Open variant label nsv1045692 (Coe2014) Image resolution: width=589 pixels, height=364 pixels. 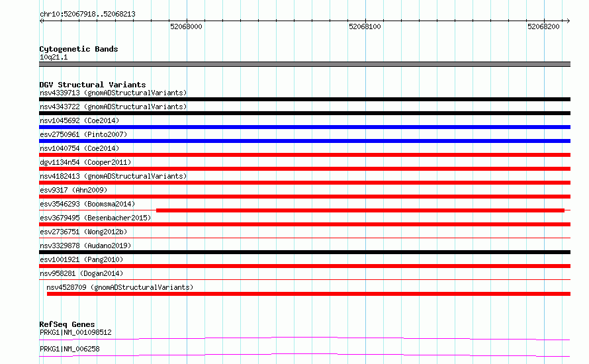tap(79, 120)
